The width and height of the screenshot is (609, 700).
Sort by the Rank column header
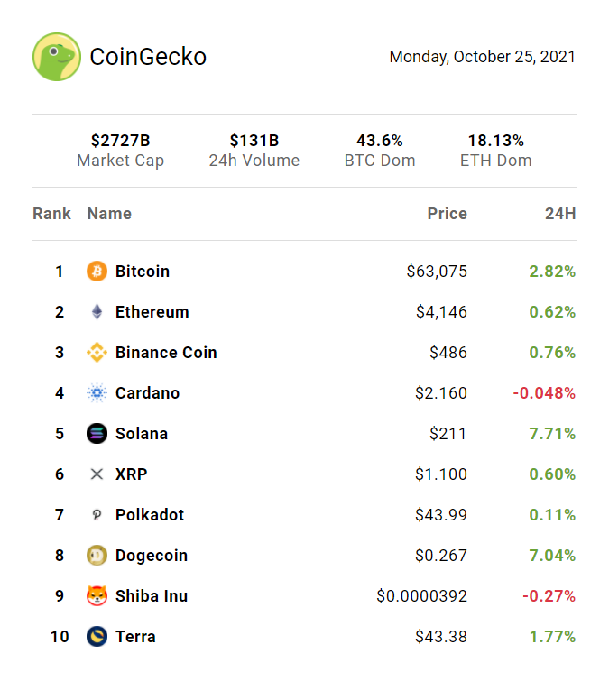52,214
